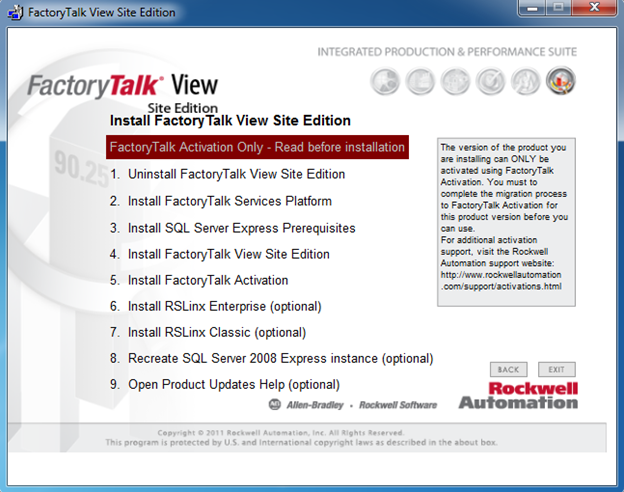This screenshot has width=624, height=492.
Task: Select Install RSLinx Enterprise (optional)
Action: pos(216,307)
